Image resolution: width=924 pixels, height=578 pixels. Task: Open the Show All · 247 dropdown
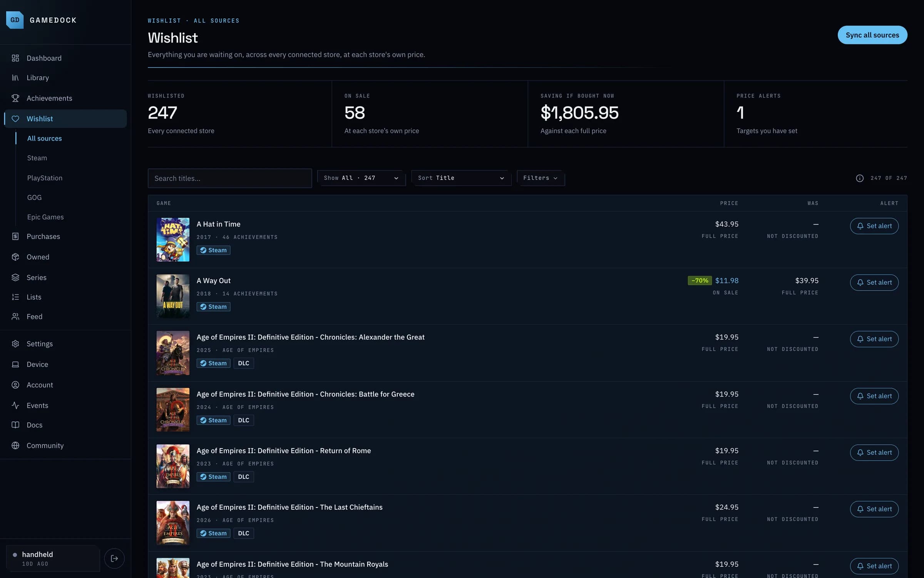coord(362,178)
